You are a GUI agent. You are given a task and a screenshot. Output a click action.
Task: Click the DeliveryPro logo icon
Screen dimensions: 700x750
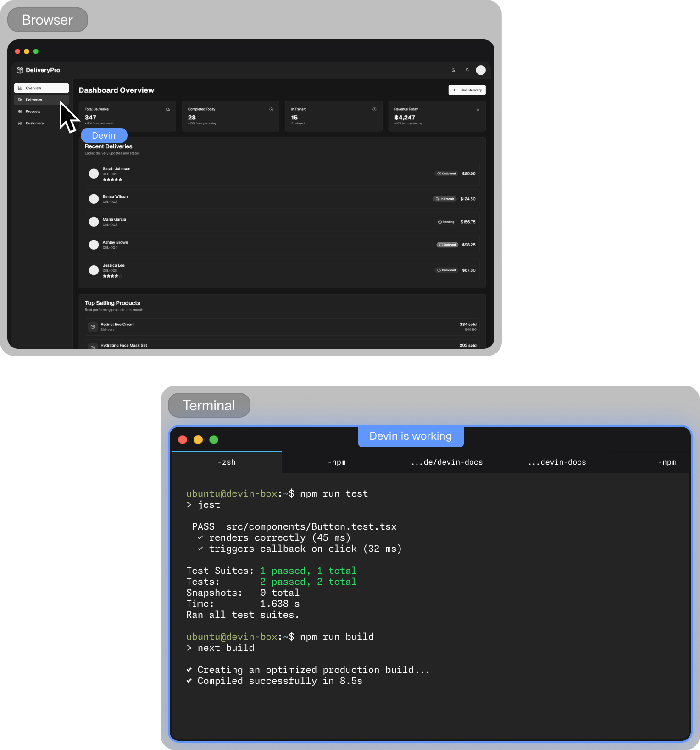click(20, 70)
